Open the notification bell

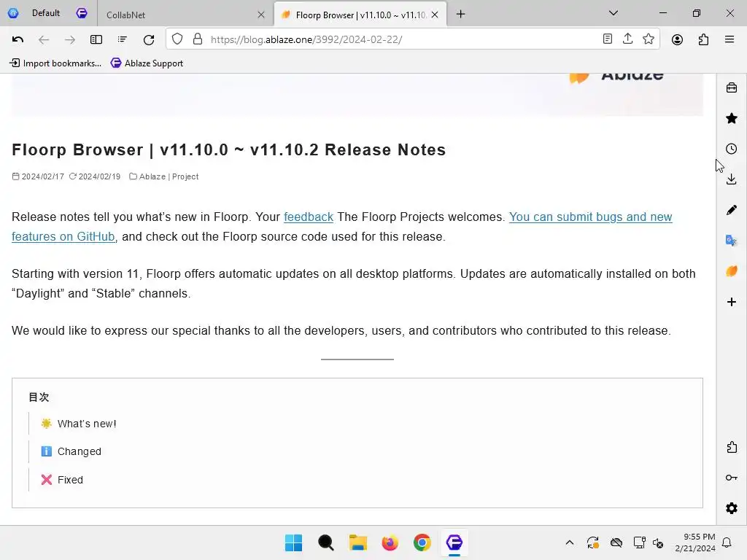[x=727, y=542]
